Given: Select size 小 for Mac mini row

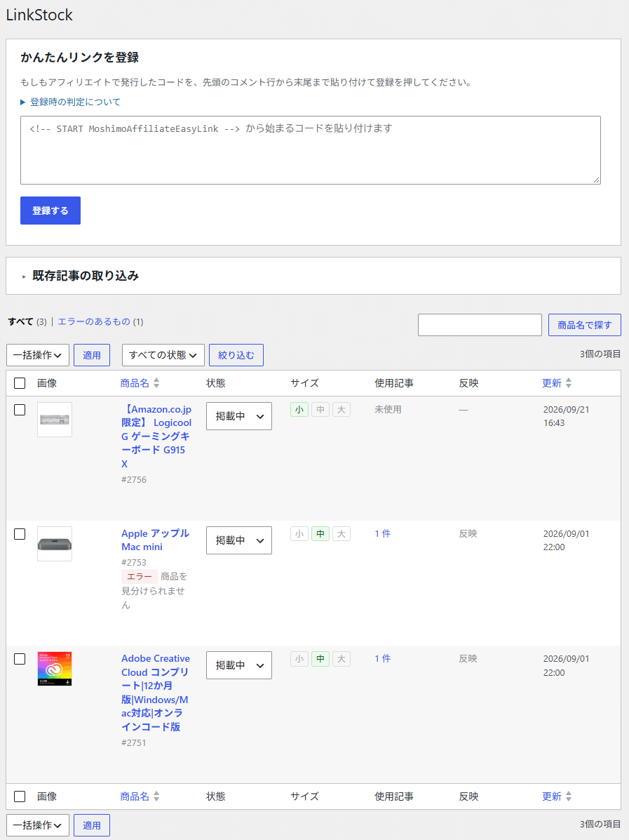Looking at the screenshot, I should click(299, 534).
